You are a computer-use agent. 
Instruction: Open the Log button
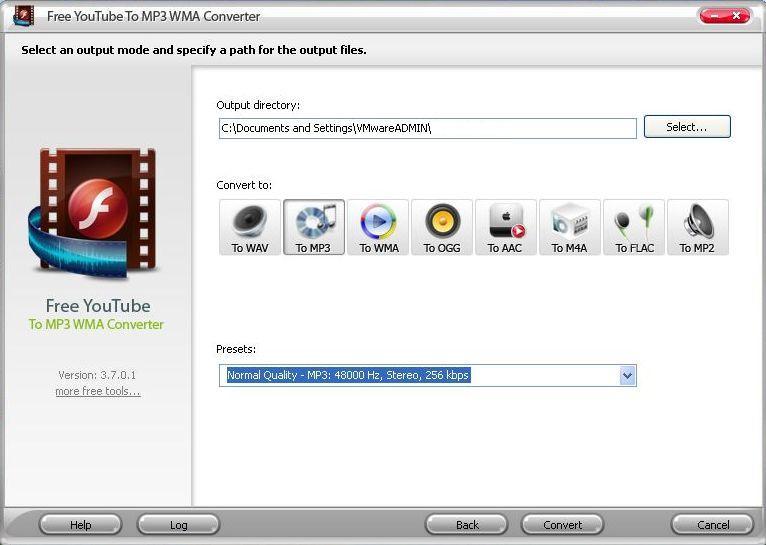179,525
